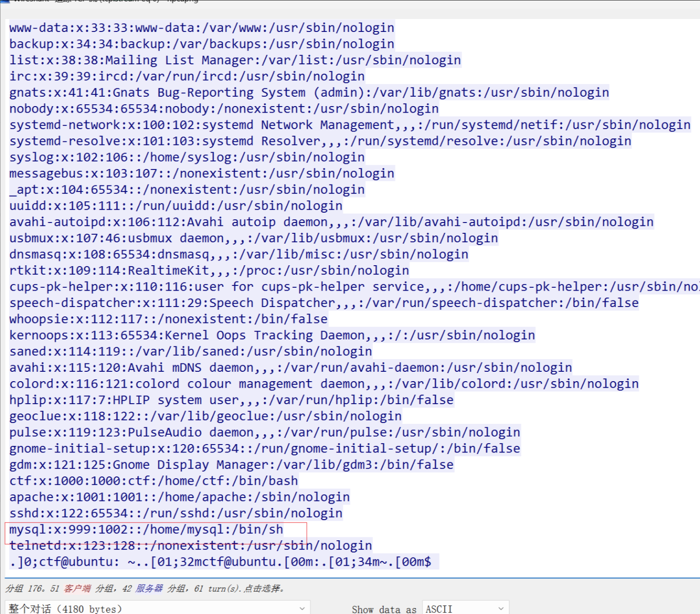700x614 pixels.
Task: Click the Wireshark icon in the title bar
Action: (x=4, y=1)
